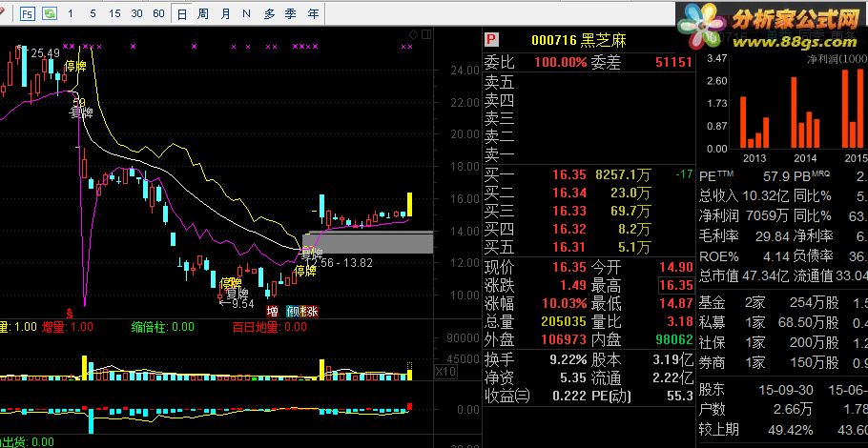Click the 百日地量: 0.00 indicator label
Screen dimensions: 868x448
(270, 327)
